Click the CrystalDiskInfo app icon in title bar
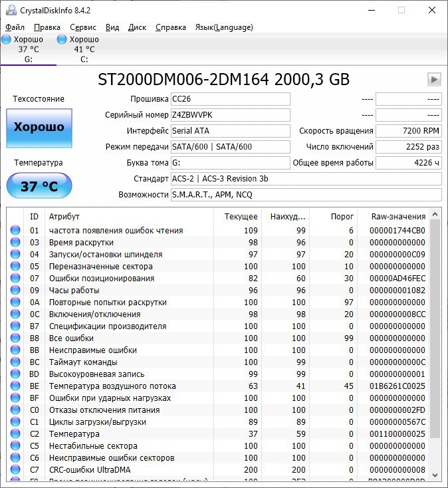 click(11, 10)
